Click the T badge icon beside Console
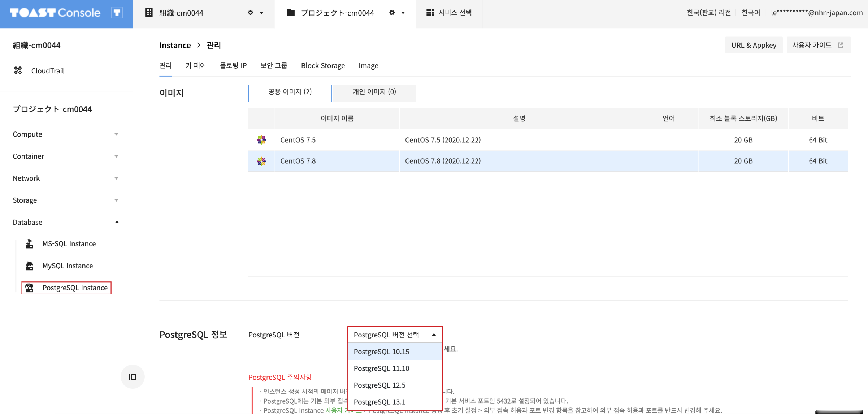The image size is (868, 414). (117, 13)
